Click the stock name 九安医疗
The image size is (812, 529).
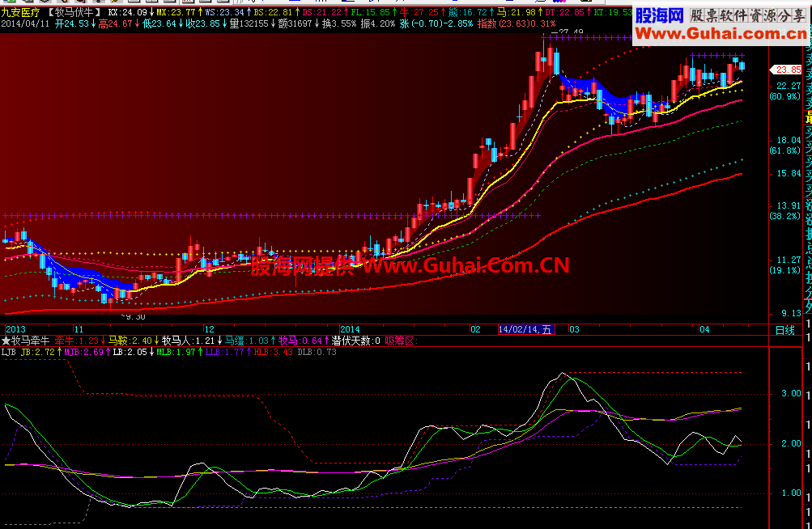[x=20, y=12]
